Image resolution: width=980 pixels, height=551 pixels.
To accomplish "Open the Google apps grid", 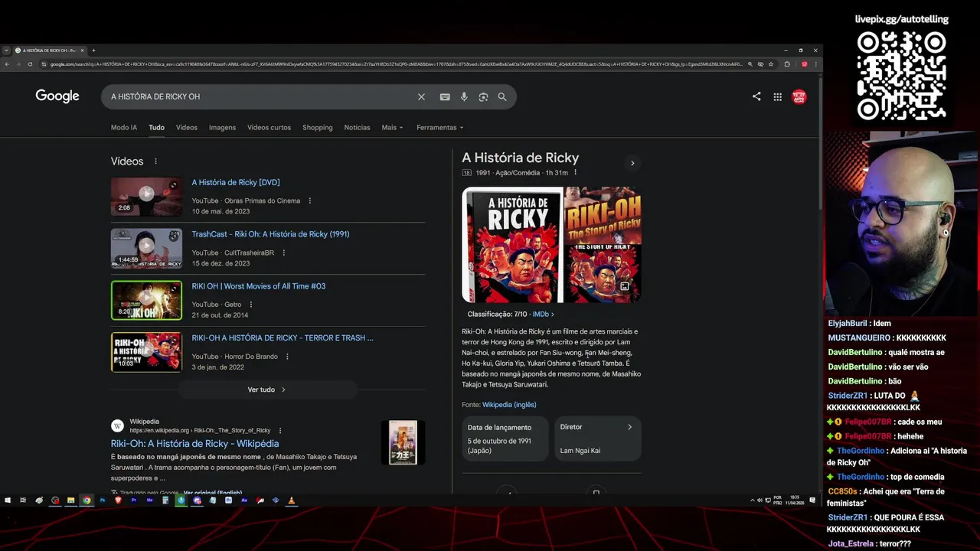I will (777, 97).
